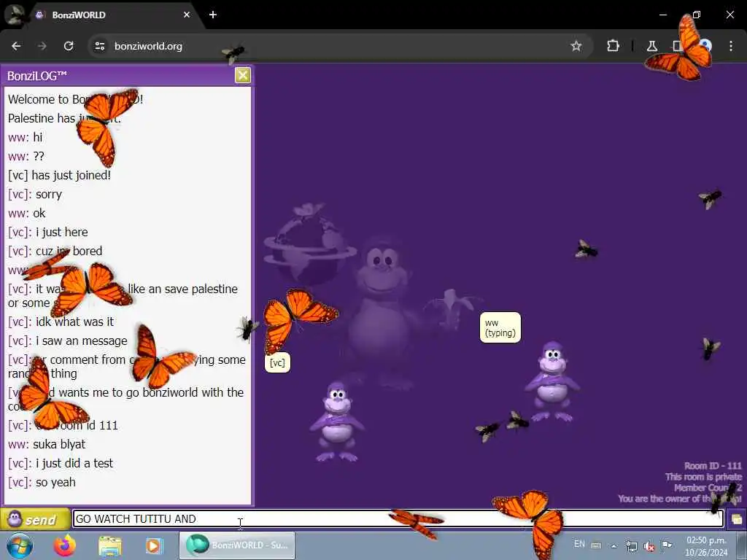Click log line "[vc]: so yeah"

(x=42, y=483)
